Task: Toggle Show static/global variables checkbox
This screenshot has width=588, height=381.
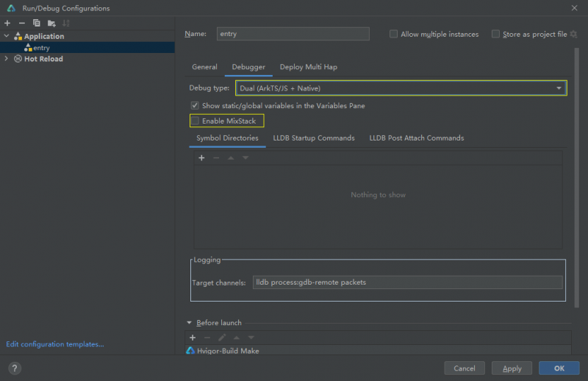Action: coord(195,106)
